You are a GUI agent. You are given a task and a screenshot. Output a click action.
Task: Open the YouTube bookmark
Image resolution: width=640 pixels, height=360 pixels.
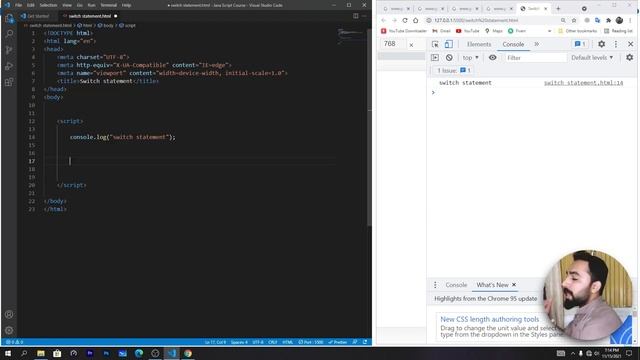pos(467,31)
